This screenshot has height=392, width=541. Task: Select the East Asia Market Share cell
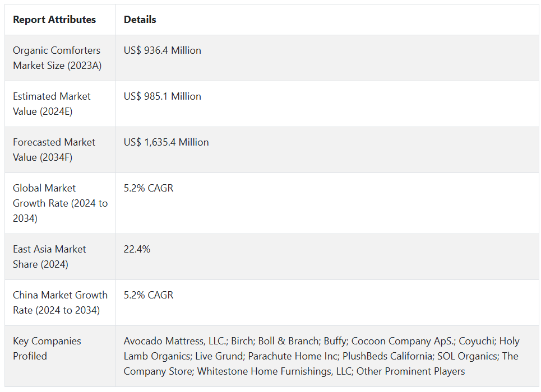pos(49,256)
